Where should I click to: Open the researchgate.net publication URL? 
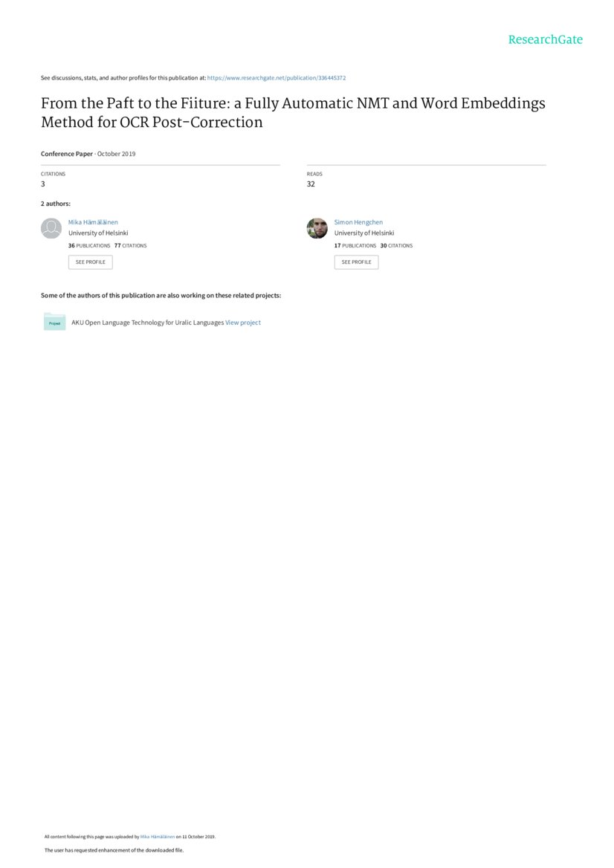(x=277, y=78)
